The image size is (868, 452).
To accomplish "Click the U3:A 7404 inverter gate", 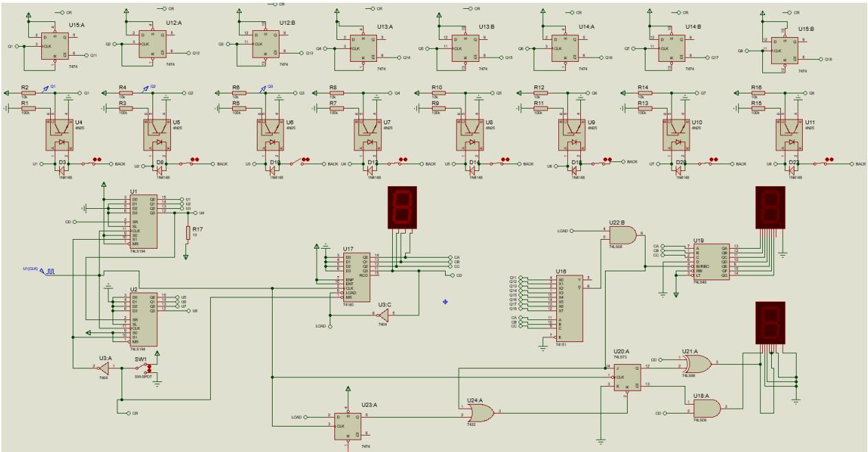I will point(104,368).
